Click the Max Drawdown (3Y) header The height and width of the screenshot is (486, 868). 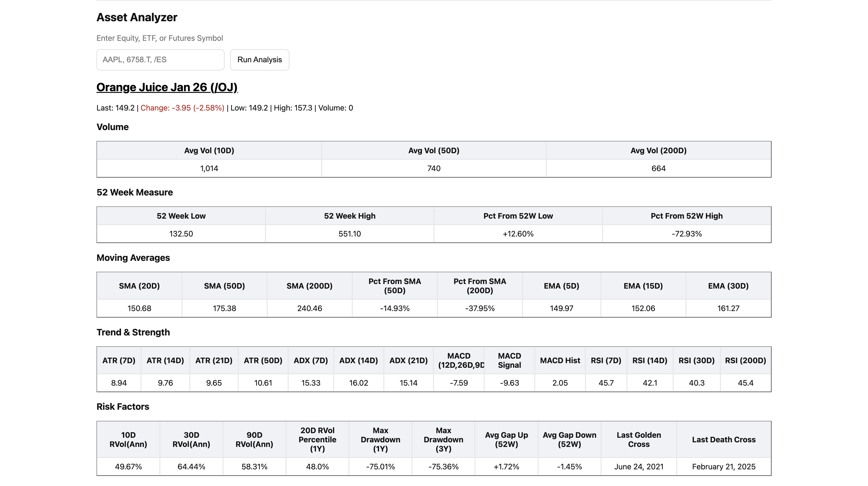coord(443,439)
